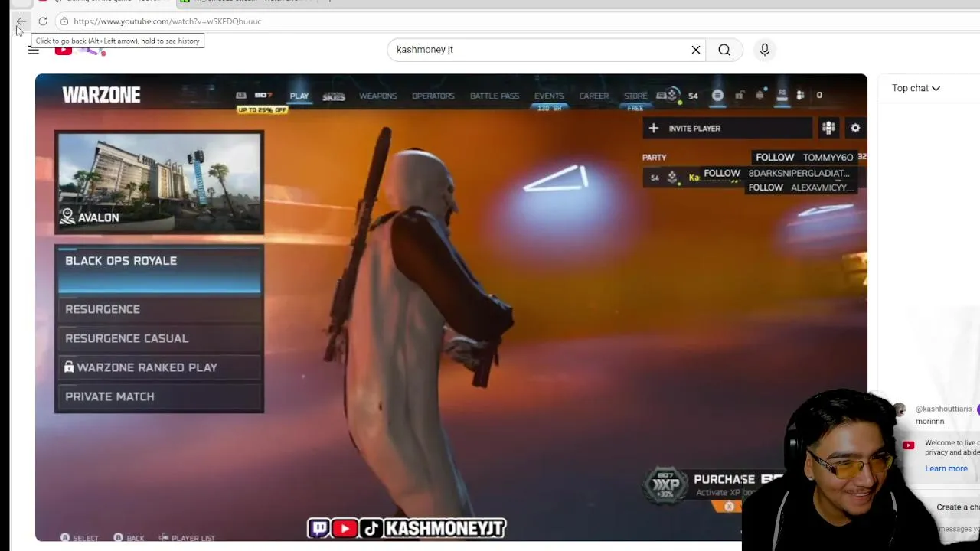The image size is (980, 551).
Task: Click the TikTok icon in the stream overlay
Action: [x=371, y=528]
